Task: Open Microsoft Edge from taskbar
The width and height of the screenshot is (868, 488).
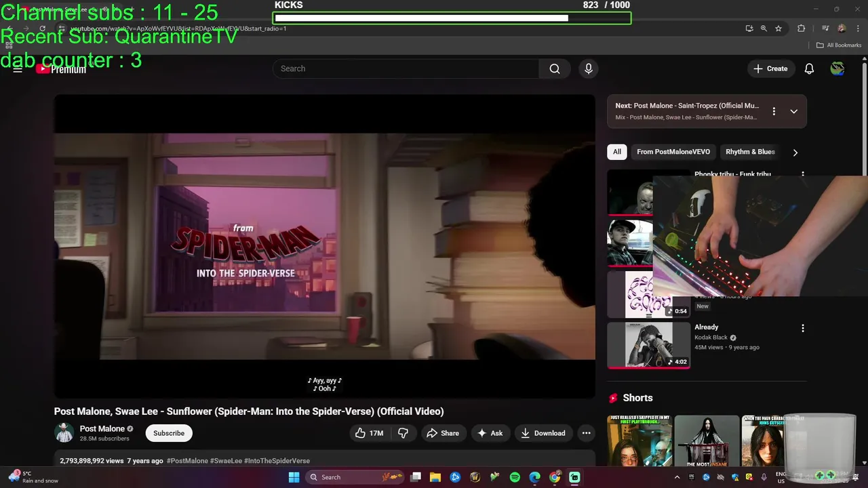Action: coord(534,477)
